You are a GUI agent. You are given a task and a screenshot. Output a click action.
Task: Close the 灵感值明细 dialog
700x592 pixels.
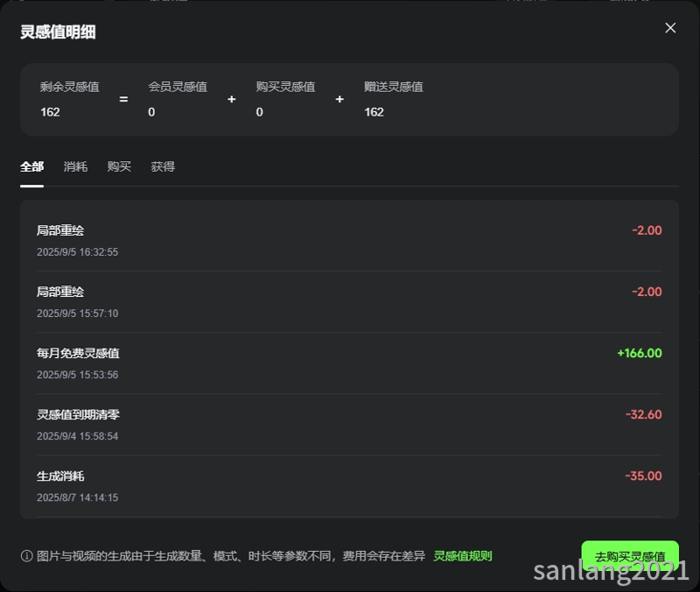point(670,28)
